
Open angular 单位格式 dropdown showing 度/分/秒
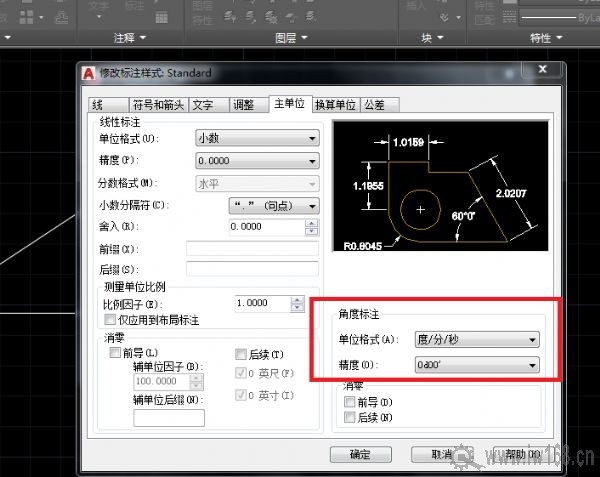tap(476, 340)
